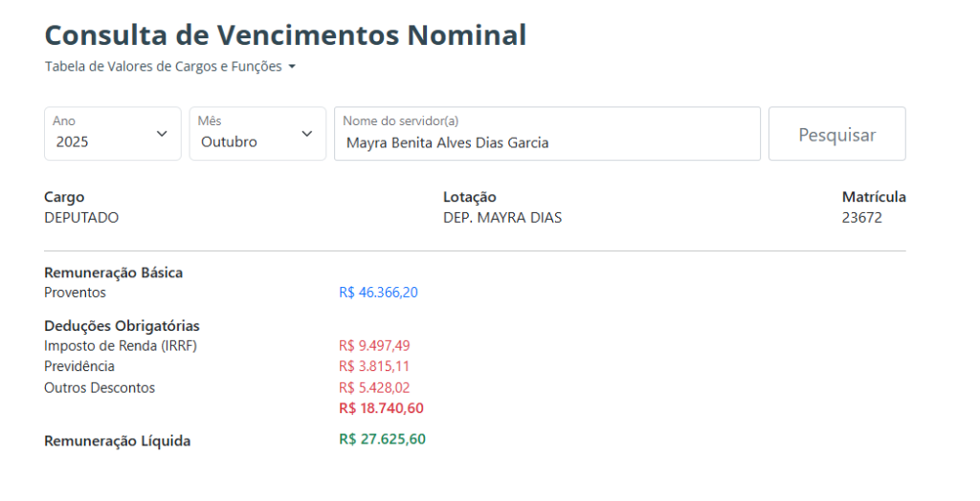Click the Proventos amount R$ 46.366,20
The width and height of the screenshot is (980, 501).
[378, 293]
